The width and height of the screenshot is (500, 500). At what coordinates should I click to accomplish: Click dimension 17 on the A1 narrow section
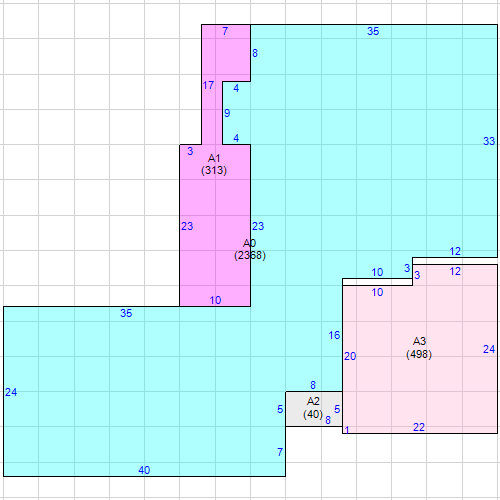click(x=208, y=86)
